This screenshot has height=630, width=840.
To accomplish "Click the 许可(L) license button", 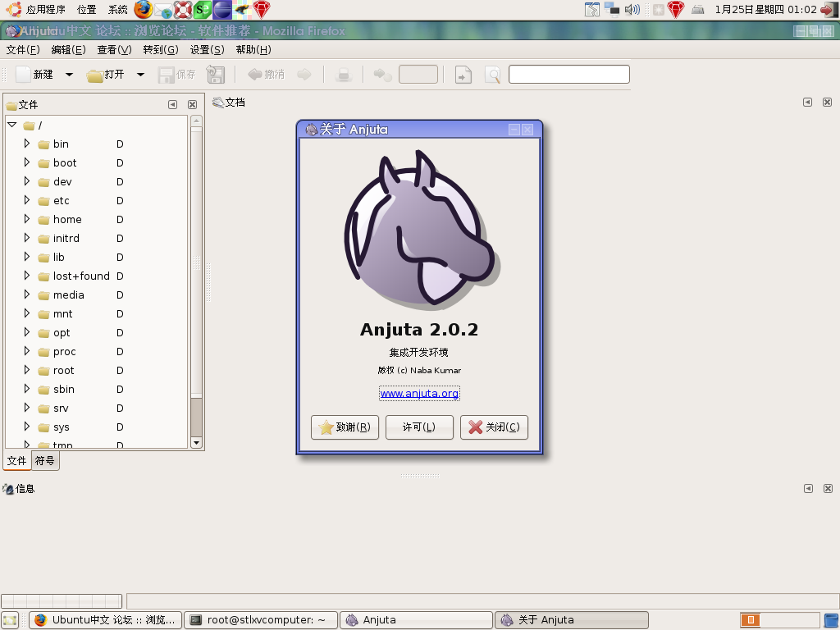I will 419,427.
